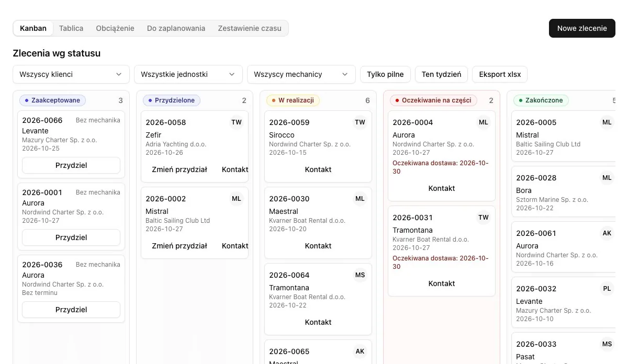Click TW avatar on order 2026-0031
This screenshot has height=364, width=628.
tap(484, 218)
